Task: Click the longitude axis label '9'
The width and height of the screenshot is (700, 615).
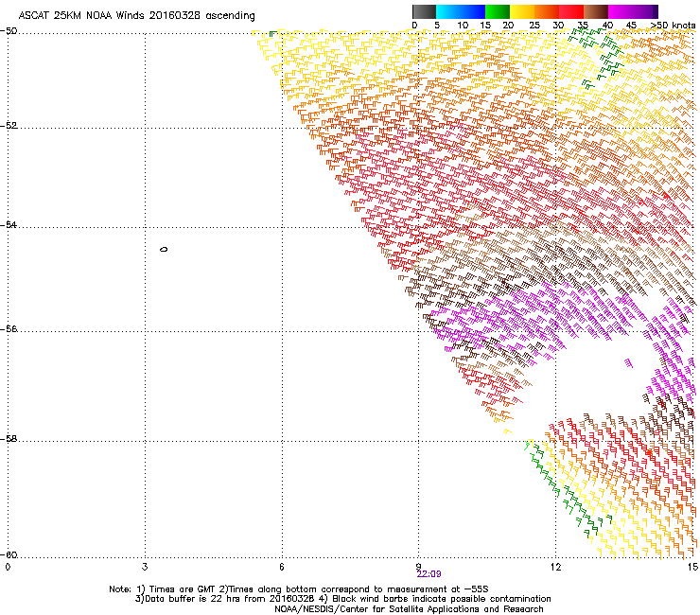Action: (x=419, y=567)
